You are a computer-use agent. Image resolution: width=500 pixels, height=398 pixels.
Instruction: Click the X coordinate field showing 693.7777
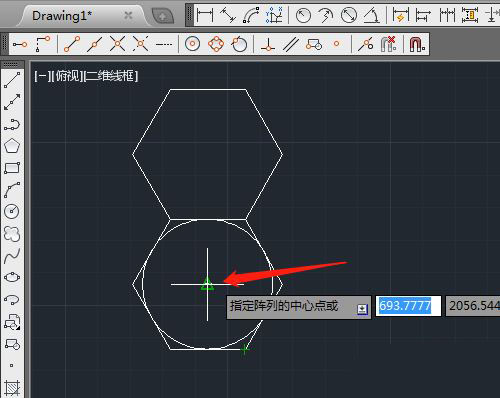pos(408,306)
